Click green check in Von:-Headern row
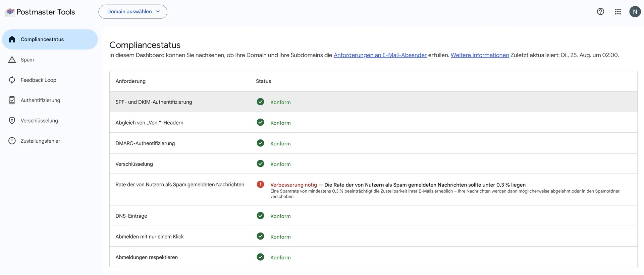Viewport: 644px width, 275px height. tap(260, 122)
